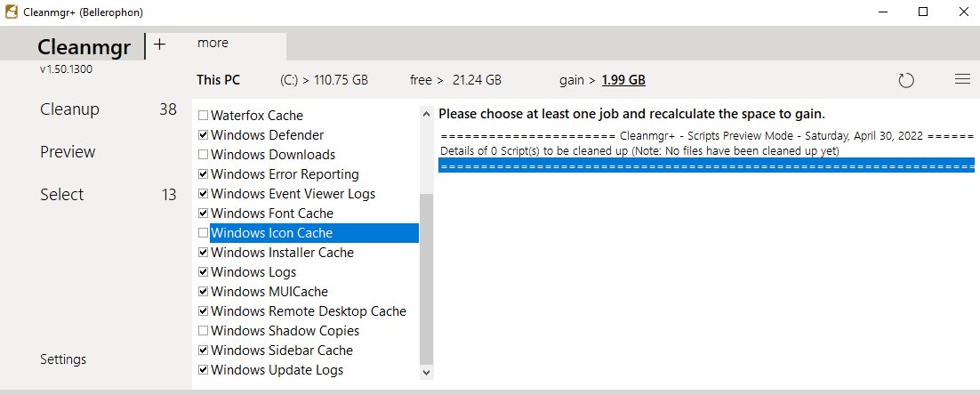Viewport: 980px width, 395px height.
Task: Open Preview in the sidebar
Action: (68, 152)
